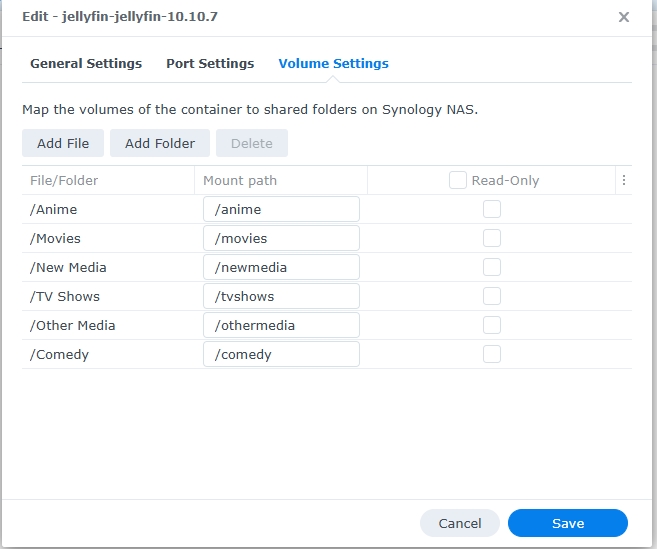Viewport: 657px width, 549px height.
Task: Check Read-Only for the /New Media row
Action: click(x=492, y=267)
